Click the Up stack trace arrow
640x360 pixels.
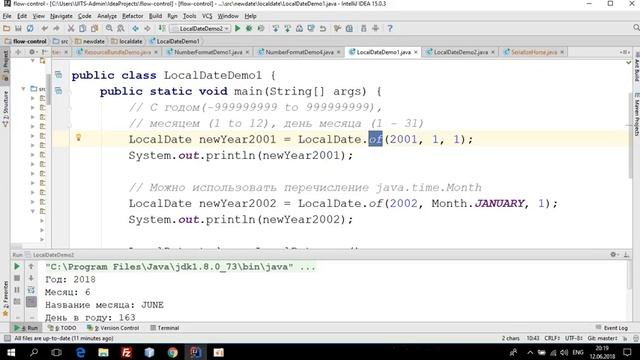pos(31,267)
